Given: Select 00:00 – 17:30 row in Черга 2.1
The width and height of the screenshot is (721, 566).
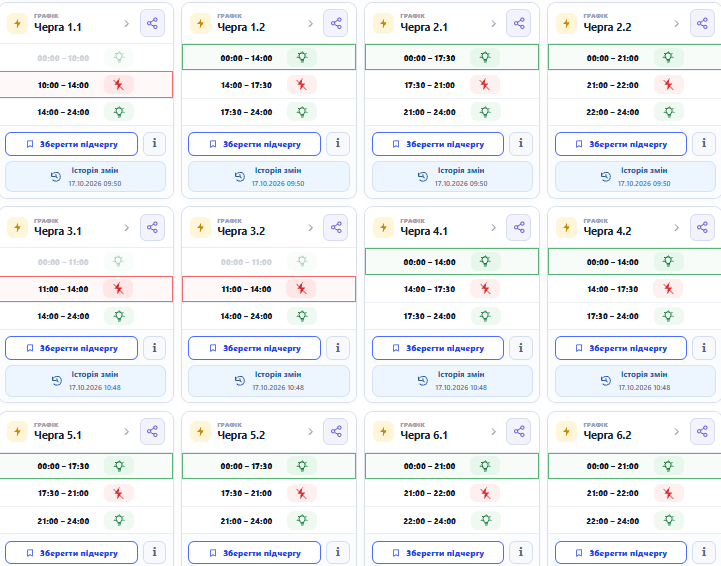Looking at the screenshot, I should pyautogui.click(x=452, y=57).
